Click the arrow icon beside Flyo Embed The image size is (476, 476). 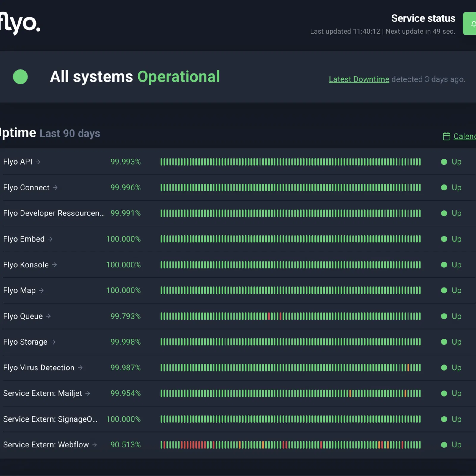click(50, 239)
